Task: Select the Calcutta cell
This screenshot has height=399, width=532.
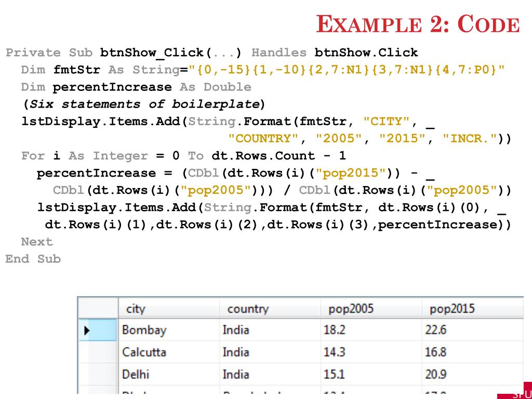Action: tap(169, 352)
